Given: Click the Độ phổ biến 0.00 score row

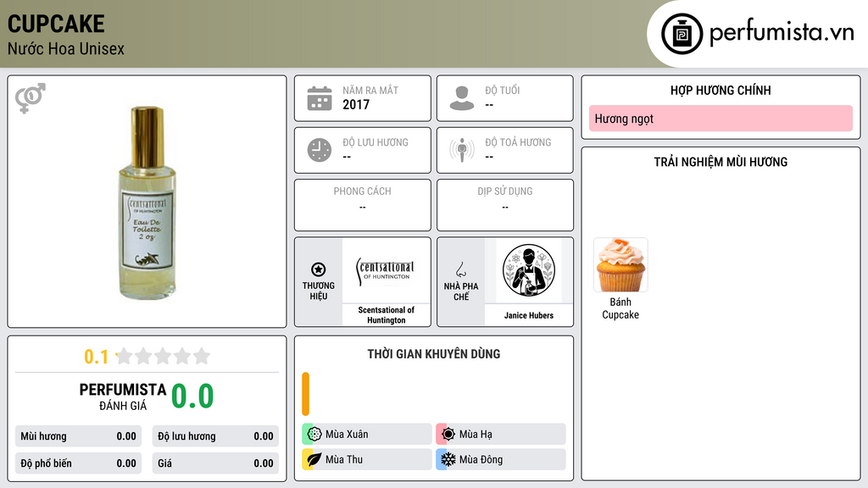Looking at the screenshot, I should point(78,463).
